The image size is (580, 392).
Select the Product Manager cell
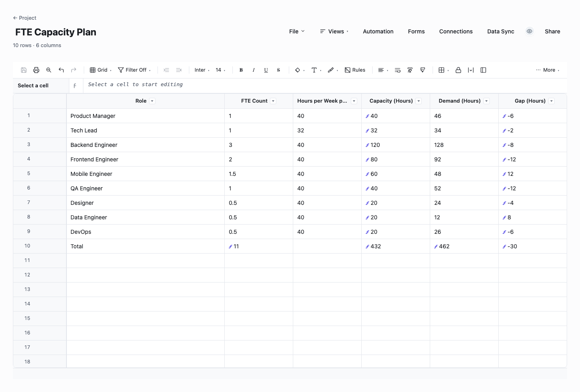coord(145,116)
